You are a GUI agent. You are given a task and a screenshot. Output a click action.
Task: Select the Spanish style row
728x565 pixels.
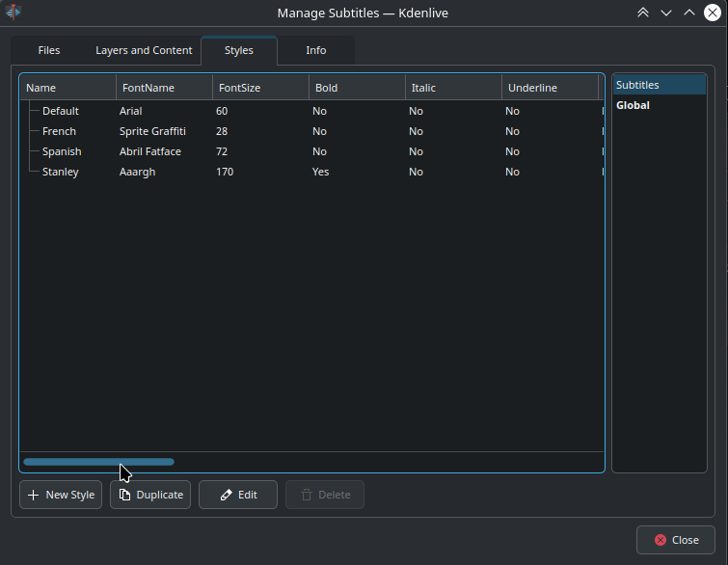pos(62,151)
